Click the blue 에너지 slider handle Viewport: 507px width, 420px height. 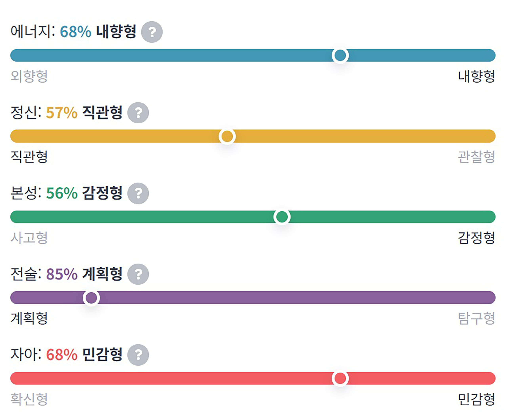[340, 55]
